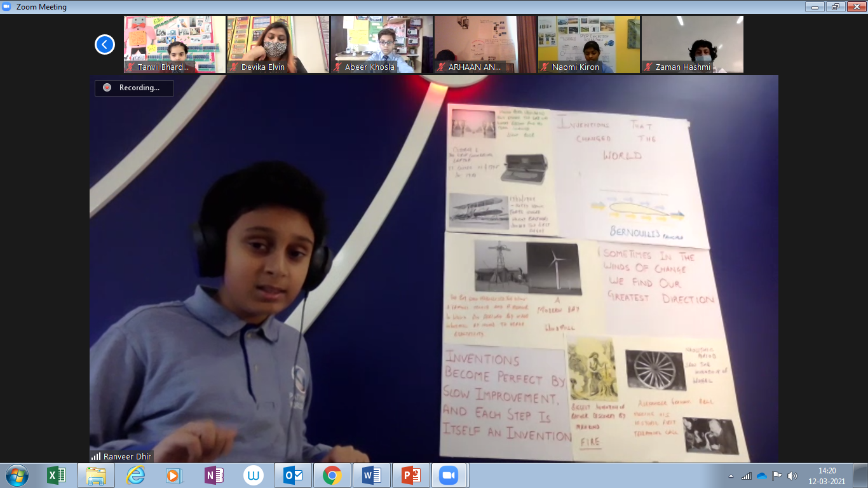This screenshot has width=868, height=488.
Task: Open OneNote from the taskbar
Action: (x=213, y=475)
